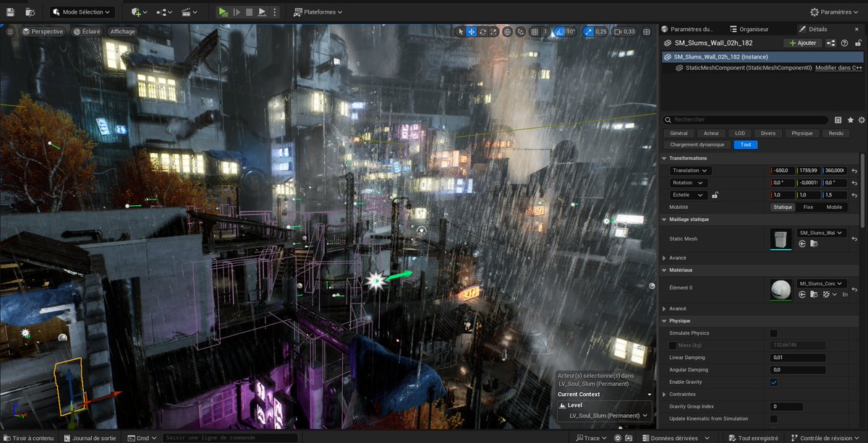Toggle rotation angle snapping
868x443 pixels.
[x=559, y=32]
